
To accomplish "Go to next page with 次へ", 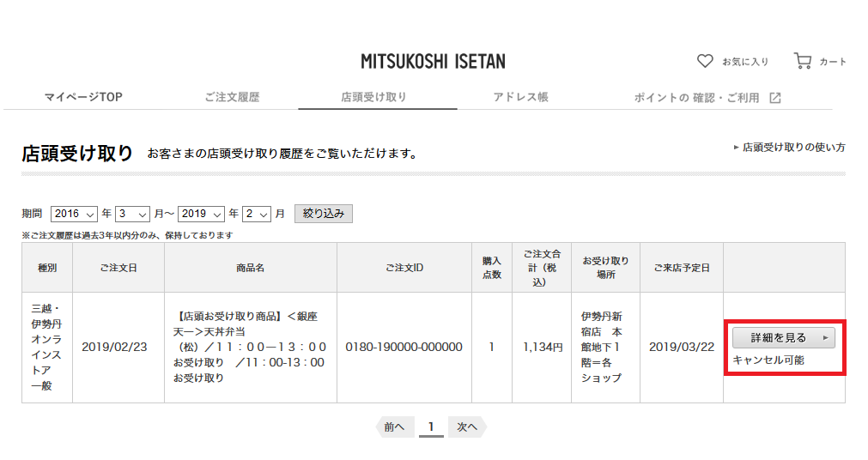I will (467, 427).
